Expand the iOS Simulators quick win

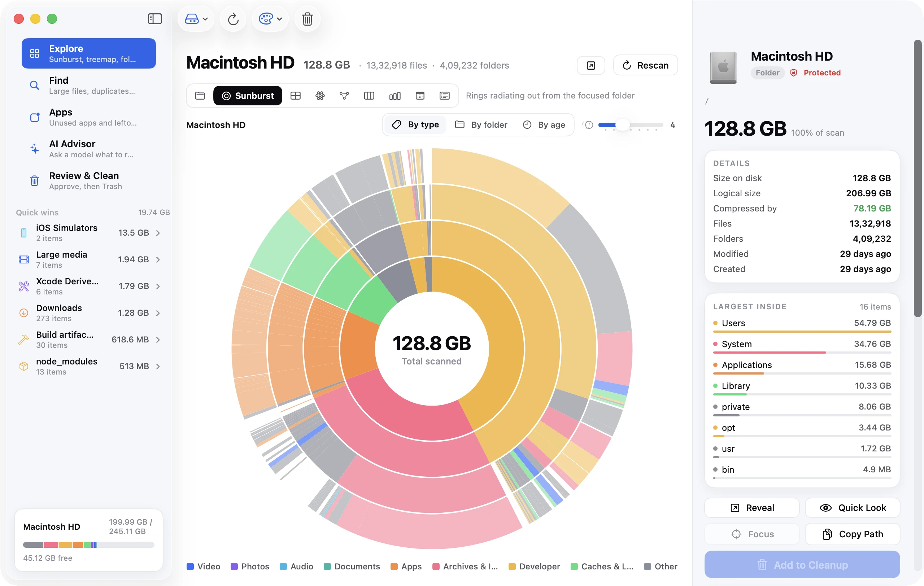coord(89,233)
